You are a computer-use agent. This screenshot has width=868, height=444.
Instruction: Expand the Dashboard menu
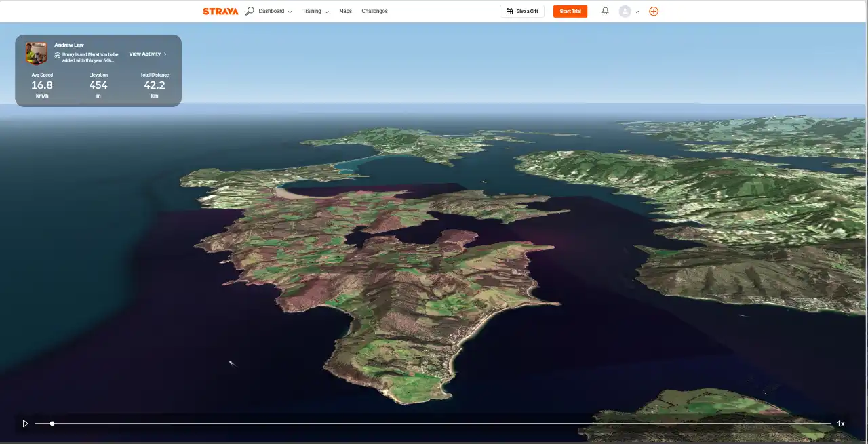pos(275,11)
